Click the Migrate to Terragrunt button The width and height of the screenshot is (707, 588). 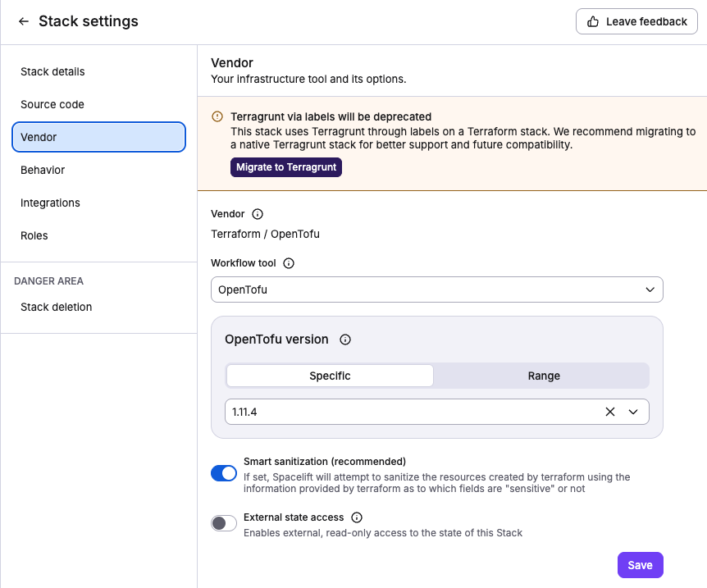tap(285, 166)
